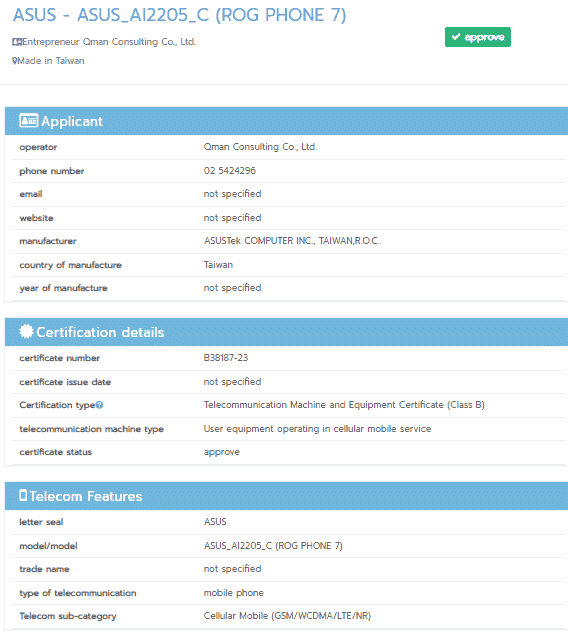Click the Applicant ID card icon
This screenshot has height=635, width=568.
(x=28, y=120)
